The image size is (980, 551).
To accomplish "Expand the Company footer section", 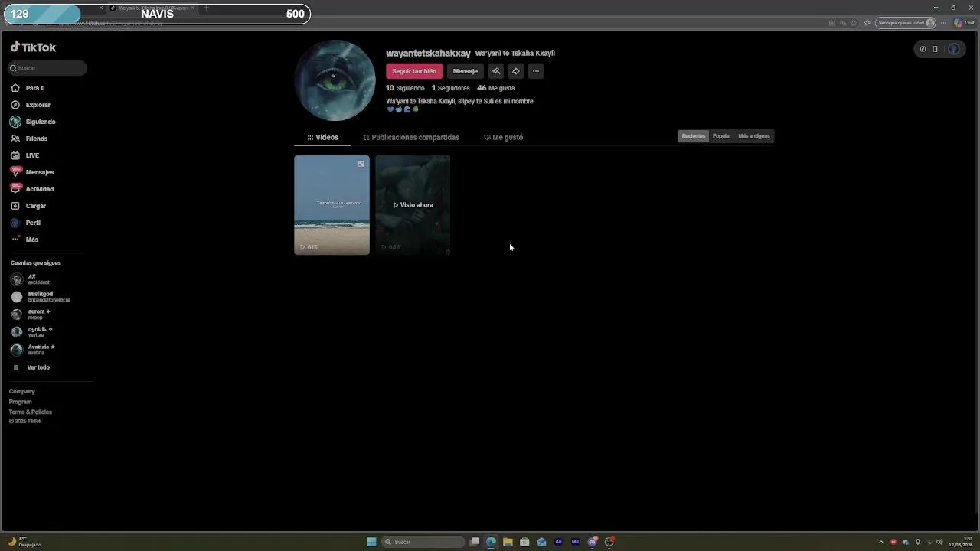I will click(x=22, y=391).
